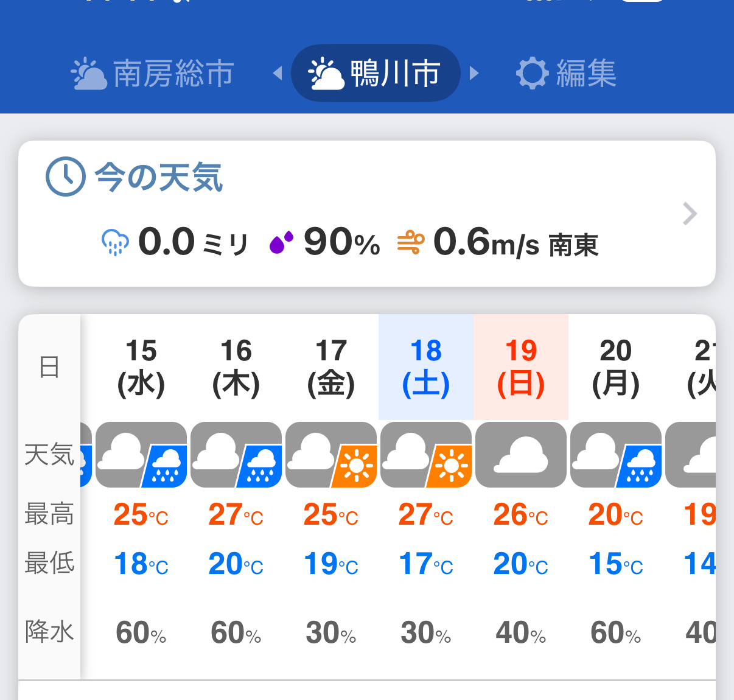Click the clock icon beside 今の天気
This screenshot has height=700, width=734.
[x=65, y=177]
